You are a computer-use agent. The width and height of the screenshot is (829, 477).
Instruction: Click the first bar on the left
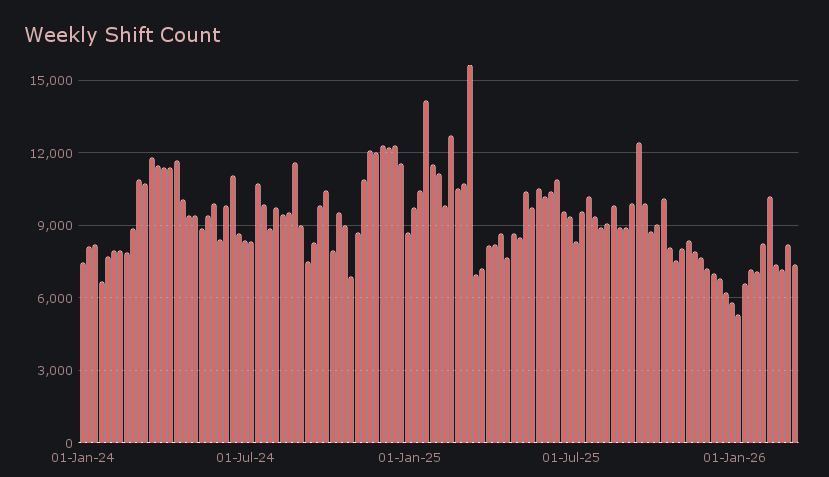pos(83,353)
